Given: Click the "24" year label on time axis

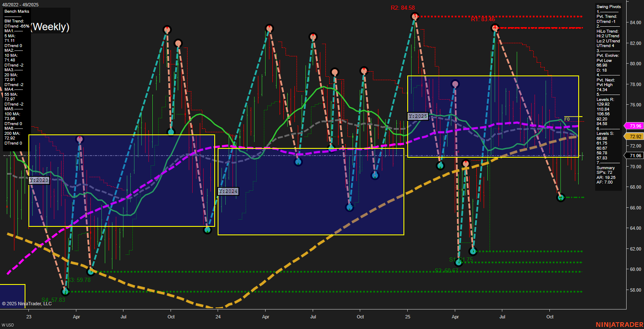Looking at the screenshot, I should click(218, 317).
